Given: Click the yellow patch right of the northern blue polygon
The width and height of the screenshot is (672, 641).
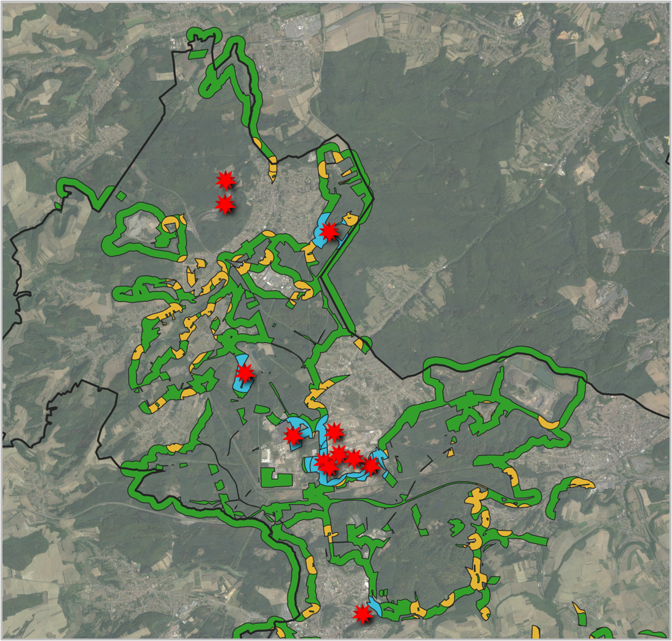Looking at the screenshot, I should point(350,218).
